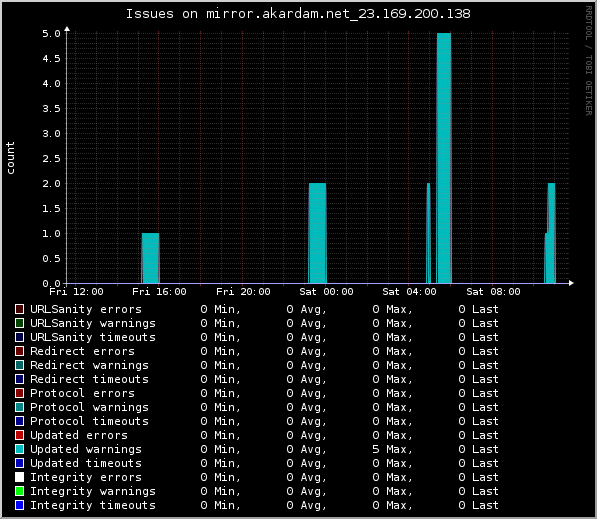Screen dimensions: 597x519
Task: Click the URLSanity warnings legend swatch
Action: tap(19, 323)
